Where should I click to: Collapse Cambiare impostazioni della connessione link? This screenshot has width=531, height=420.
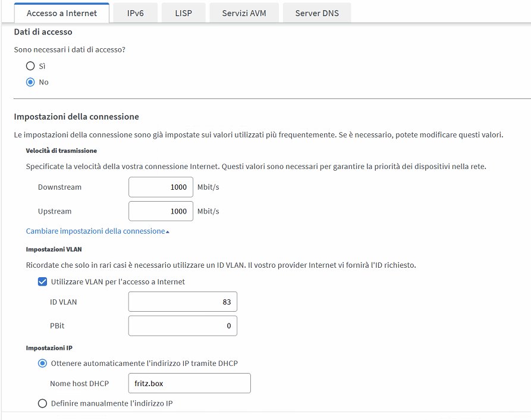pyautogui.click(x=95, y=231)
